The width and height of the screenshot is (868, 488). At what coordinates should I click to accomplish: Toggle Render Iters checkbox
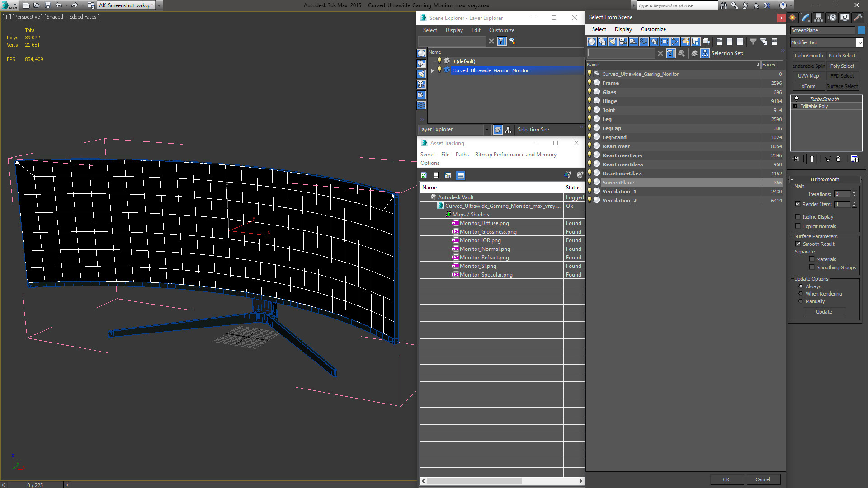click(797, 204)
